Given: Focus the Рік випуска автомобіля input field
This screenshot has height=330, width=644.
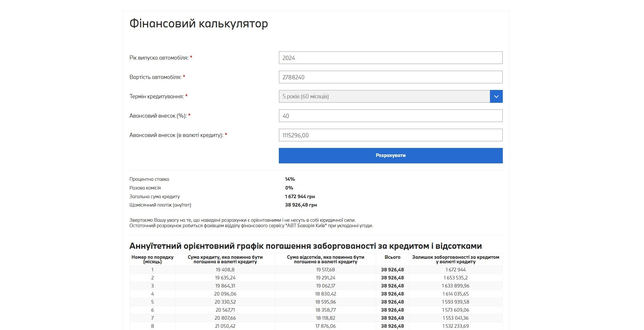Looking at the screenshot, I should click(x=390, y=58).
